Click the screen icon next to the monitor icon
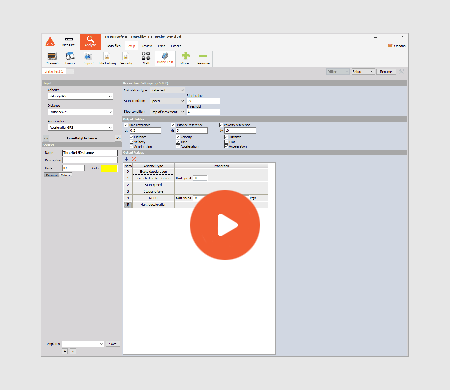 (x=70, y=56)
